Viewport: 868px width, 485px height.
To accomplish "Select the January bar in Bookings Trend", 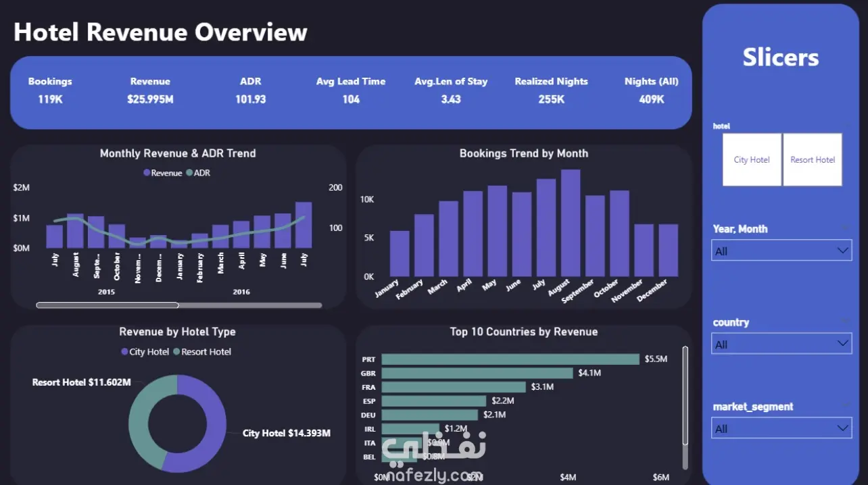I will click(400, 253).
